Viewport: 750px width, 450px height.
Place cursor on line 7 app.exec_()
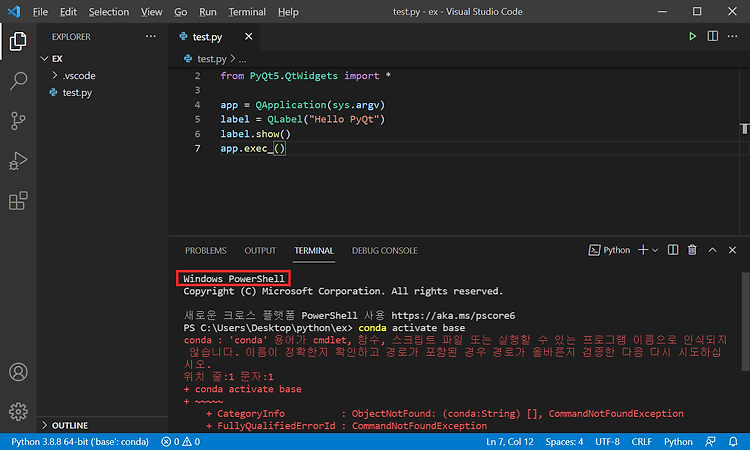(253, 148)
